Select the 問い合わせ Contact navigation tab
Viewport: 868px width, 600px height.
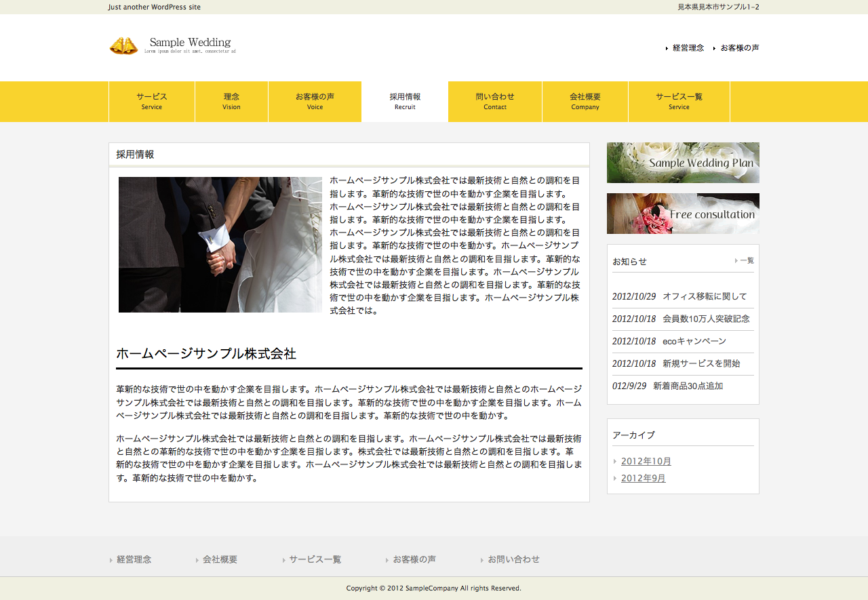tap(495, 102)
